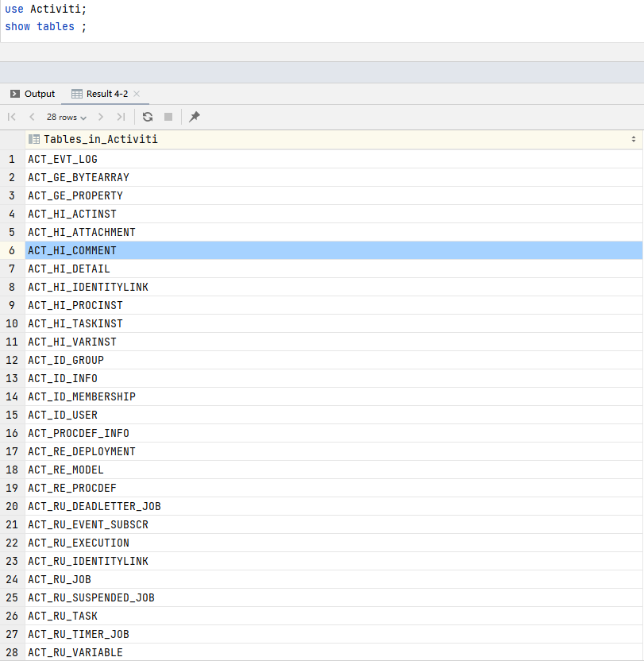Select the ACT_RE_DEPLOYMENT cell
The image size is (644, 661).
[334, 451]
